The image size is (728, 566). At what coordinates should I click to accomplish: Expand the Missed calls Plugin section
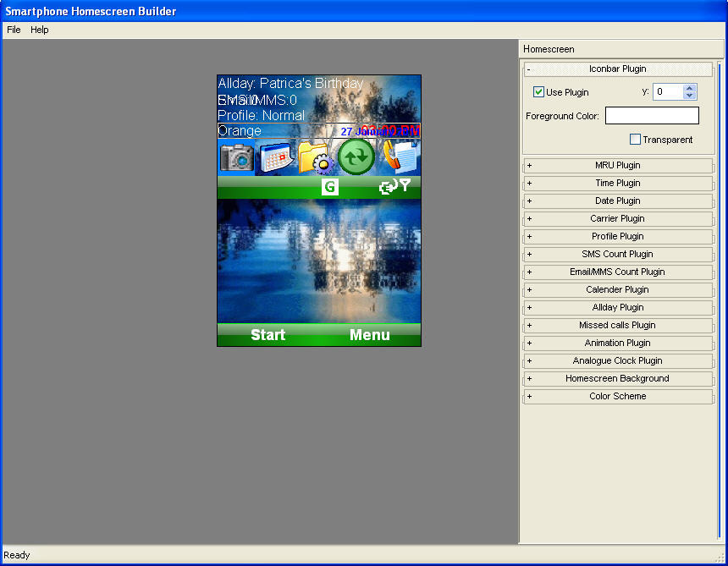617,325
